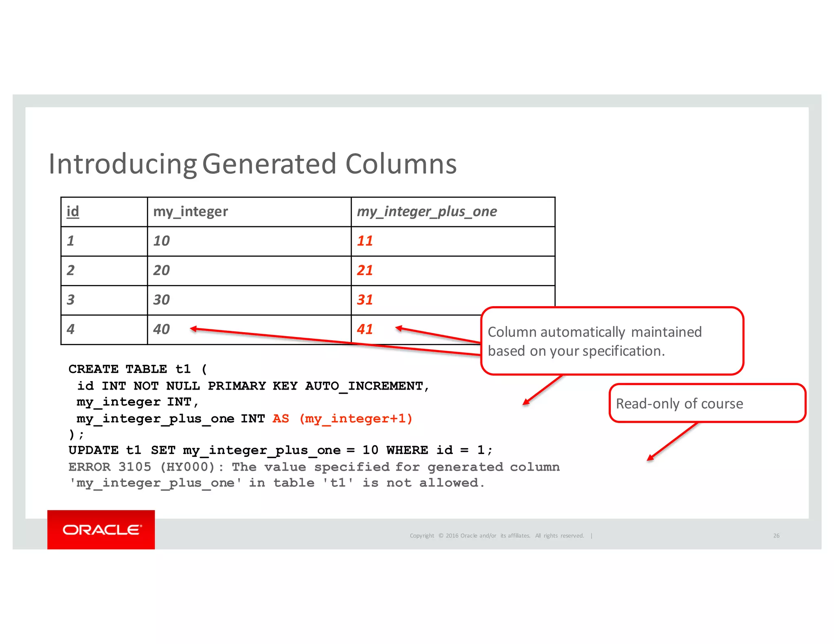Click table cell with value 10
This screenshot has height=644, width=834.
(249, 241)
